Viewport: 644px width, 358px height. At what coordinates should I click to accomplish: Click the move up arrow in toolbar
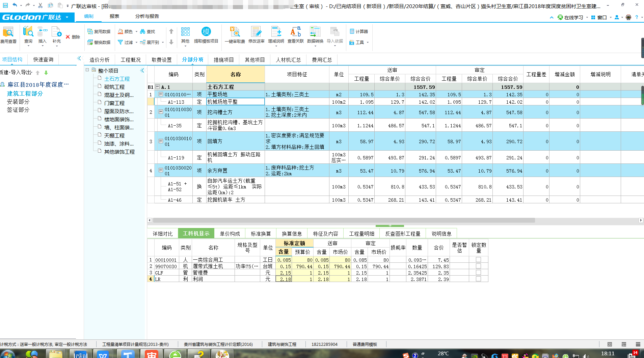click(171, 31)
